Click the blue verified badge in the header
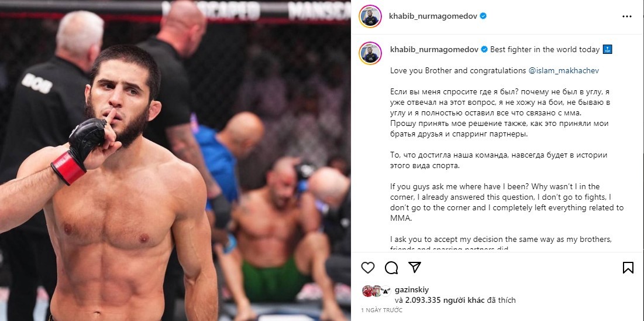The height and width of the screenshot is (321, 644). 483,16
